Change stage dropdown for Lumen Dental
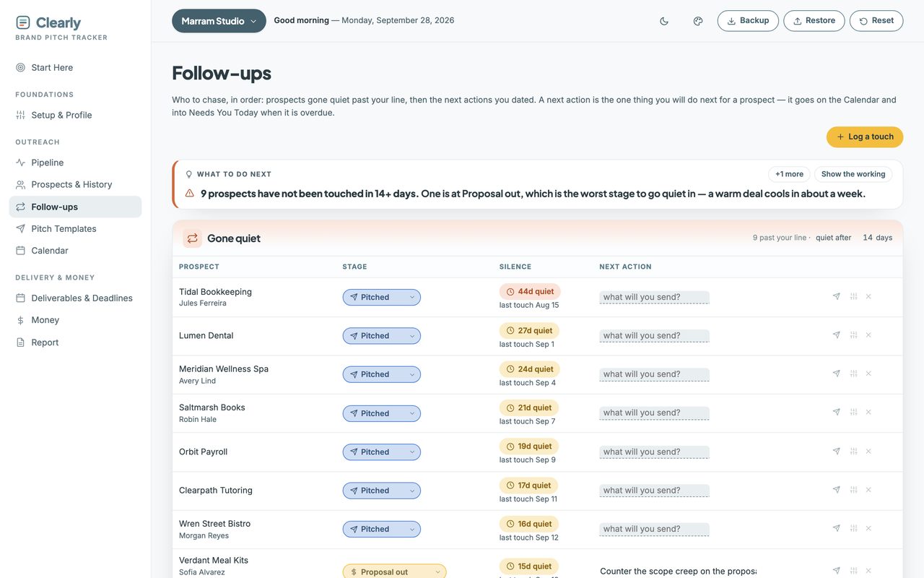The width and height of the screenshot is (924, 578). [381, 336]
